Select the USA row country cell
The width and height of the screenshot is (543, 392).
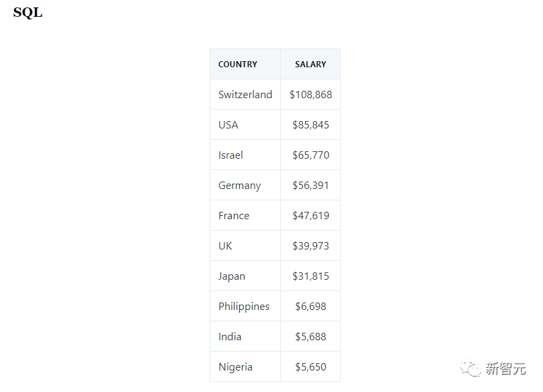(228, 125)
